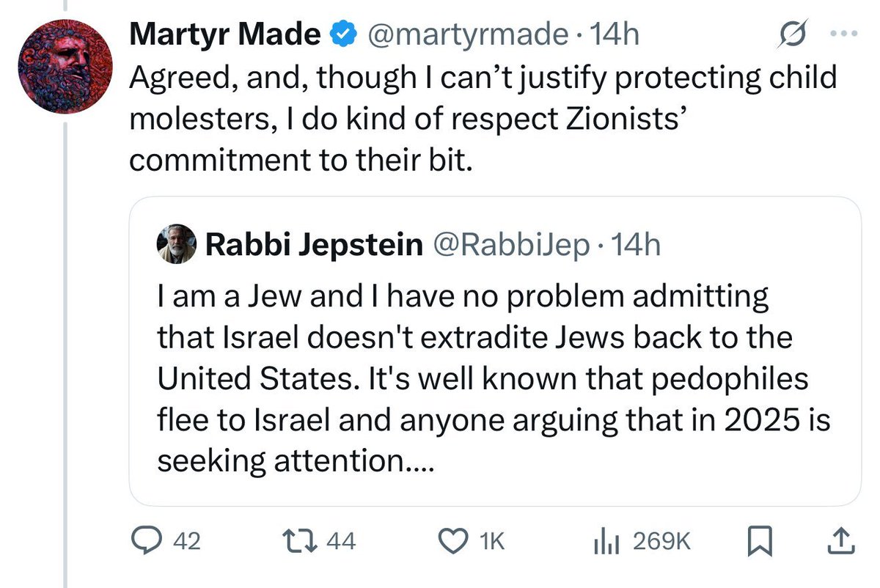Open the quoted tweet's 14h timestamp

tap(636, 245)
